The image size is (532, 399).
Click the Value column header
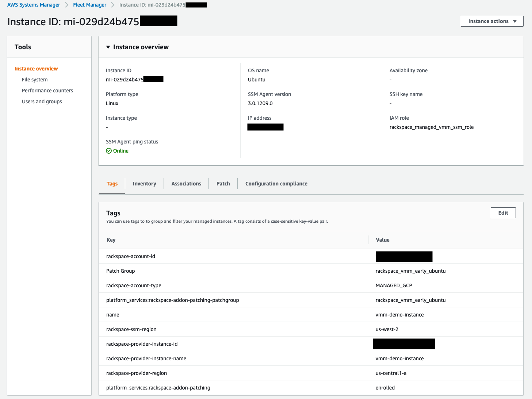[x=382, y=240]
